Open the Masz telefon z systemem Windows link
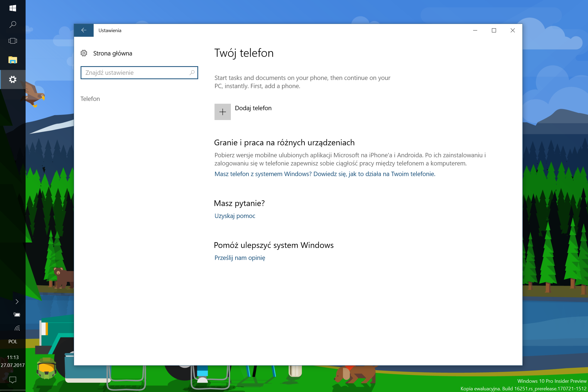 pos(325,174)
